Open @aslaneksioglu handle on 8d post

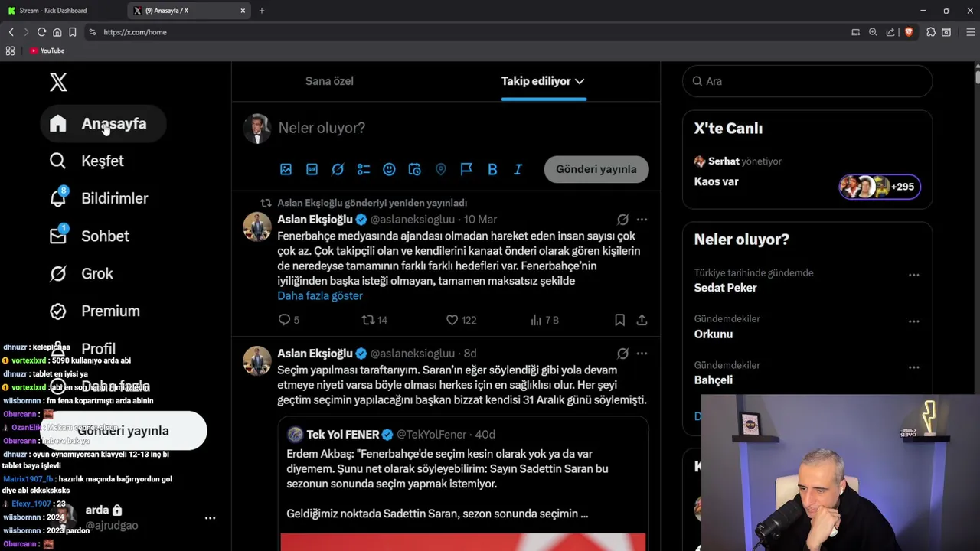click(413, 354)
